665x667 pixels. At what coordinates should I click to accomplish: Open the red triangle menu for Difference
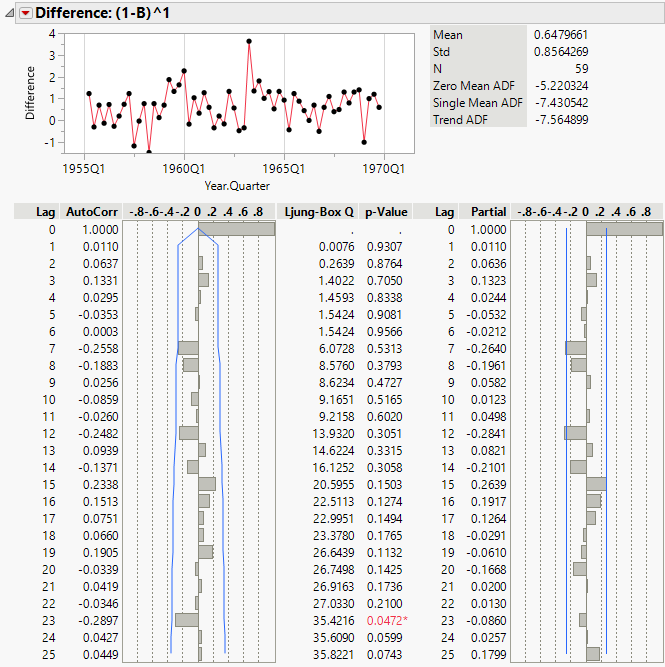(x=26, y=13)
